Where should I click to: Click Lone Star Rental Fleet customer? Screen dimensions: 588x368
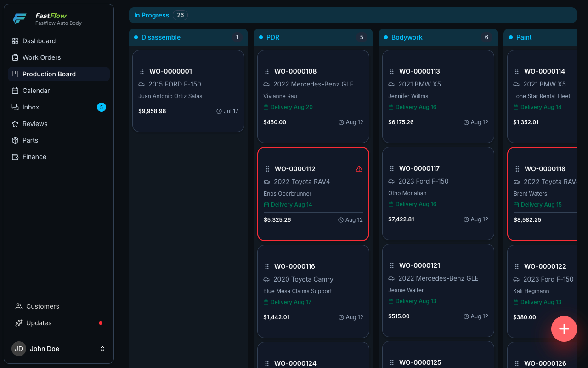(542, 96)
